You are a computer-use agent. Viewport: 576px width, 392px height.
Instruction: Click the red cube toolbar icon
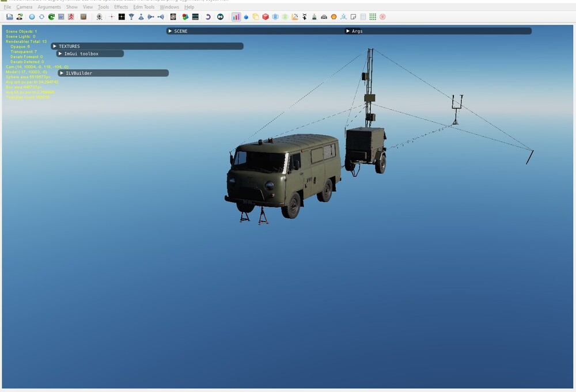click(266, 17)
